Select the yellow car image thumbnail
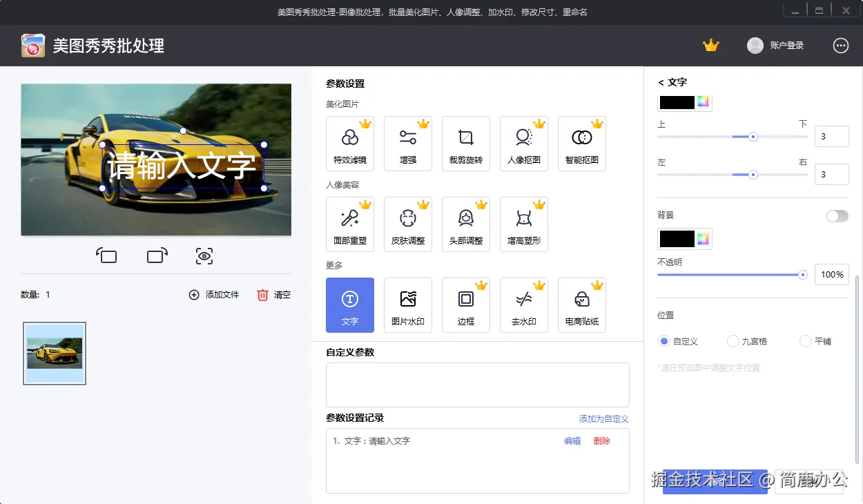Viewport: 863px width, 504px height. click(x=54, y=353)
